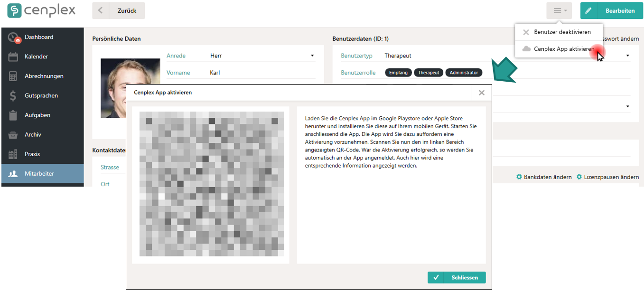Close the Cenplex App aktivieren dialog
The image size is (644, 293).
(x=482, y=93)
